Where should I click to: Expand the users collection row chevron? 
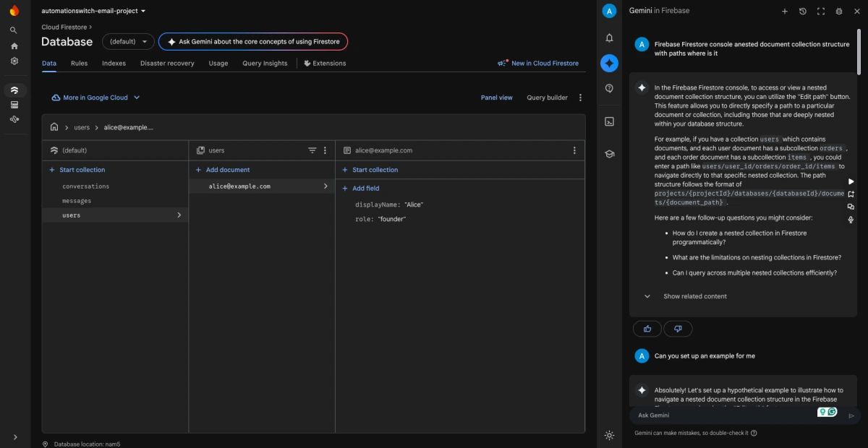click(179, 215)
